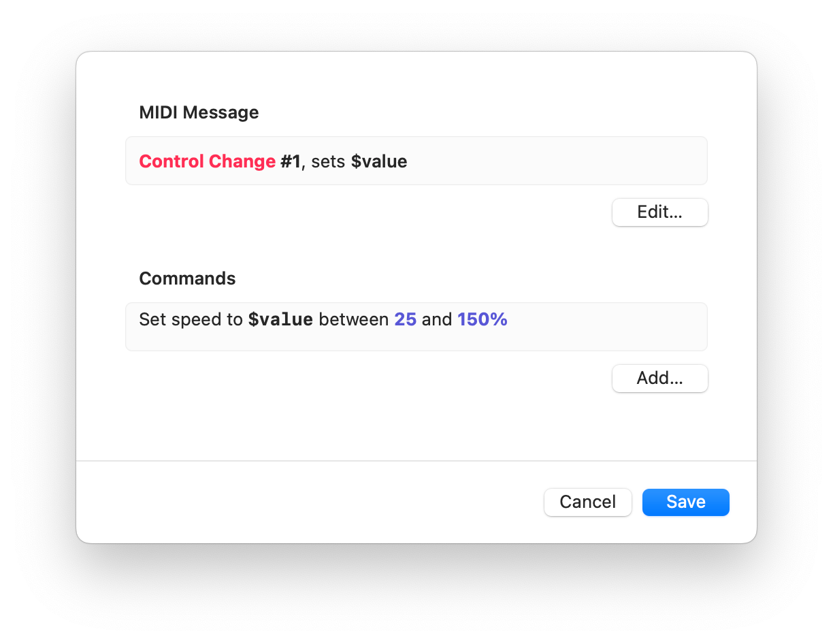The height and width of the screenshot is (644, 833).
Task: Click the Add... command button
Action: coord(659,379)
